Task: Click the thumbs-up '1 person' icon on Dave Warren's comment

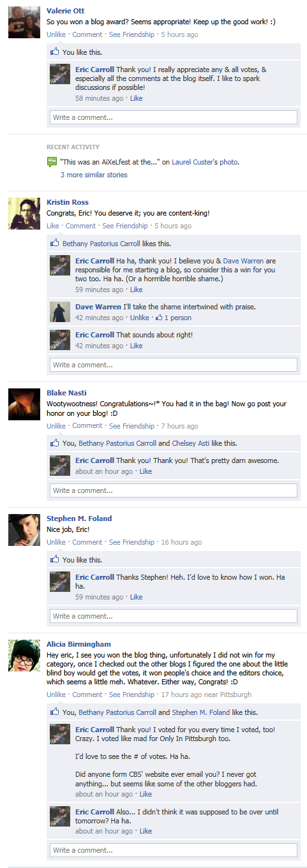Action: tap(159, 318)
